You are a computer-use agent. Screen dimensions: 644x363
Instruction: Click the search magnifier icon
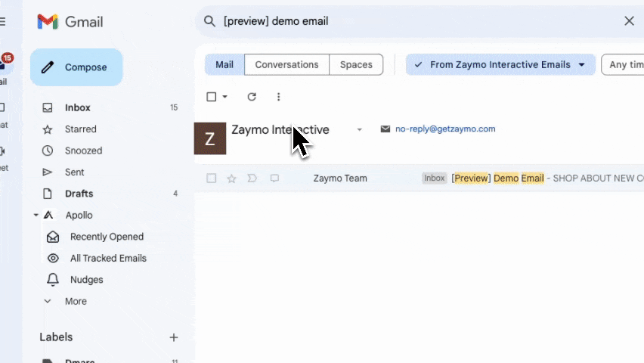(x=210, y=21)
